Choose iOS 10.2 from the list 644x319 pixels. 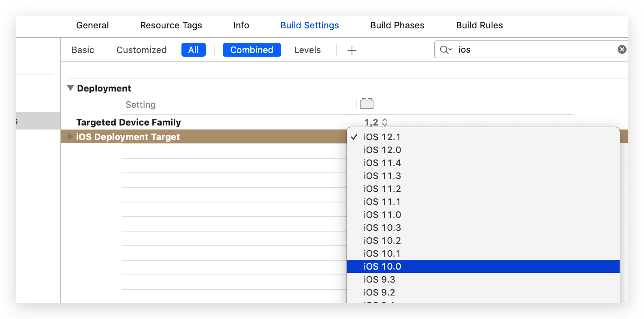pyautogui.click(x=483, y=240)
